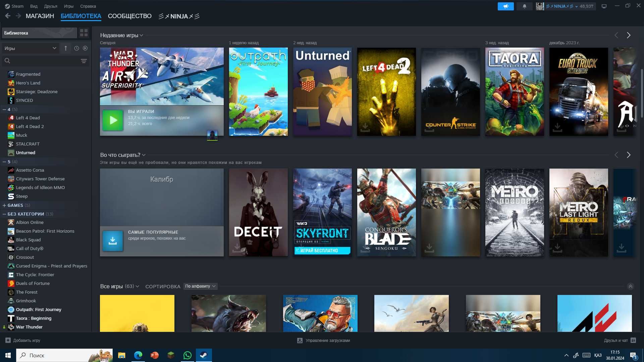Toggle the recent activity clock filter
Image resolution: width=644 pixels, height=362 pixels.
pos(76,48)
